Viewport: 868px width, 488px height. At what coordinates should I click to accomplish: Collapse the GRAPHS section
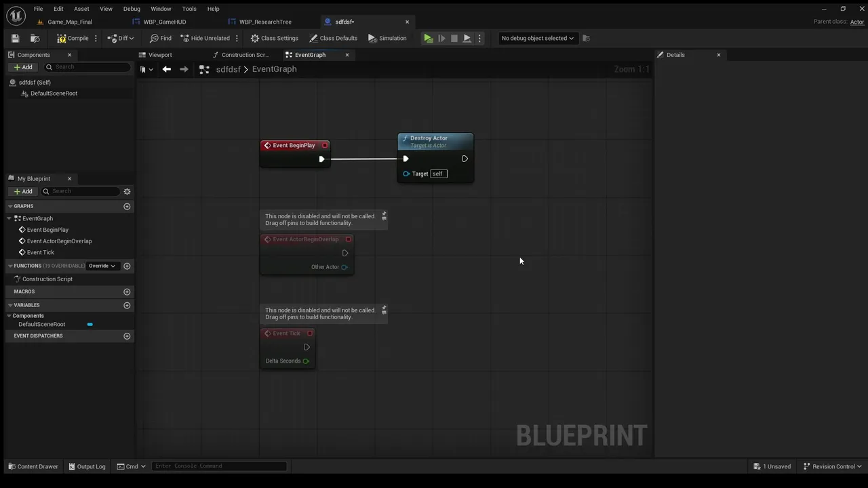tap(10, 206)
